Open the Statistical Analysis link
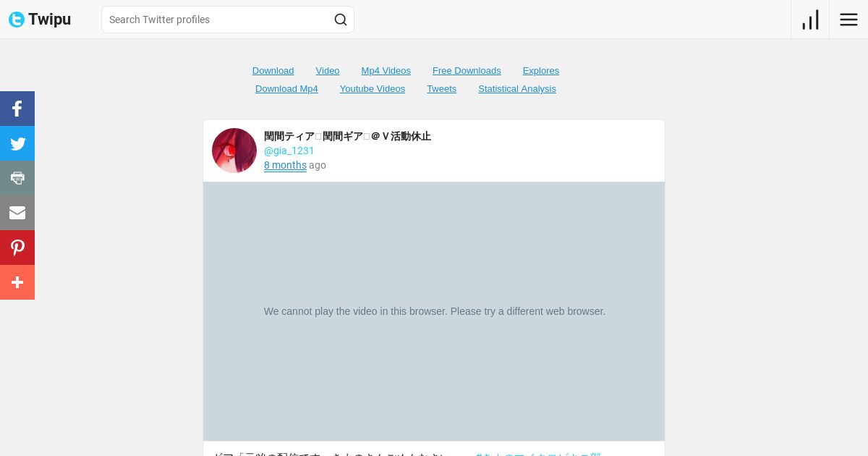 click(517, 88)
